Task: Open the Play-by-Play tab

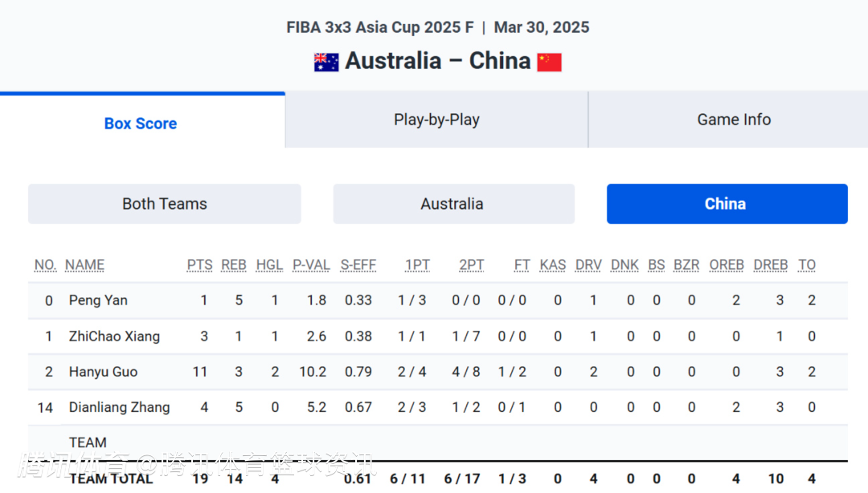Action: 436,120
